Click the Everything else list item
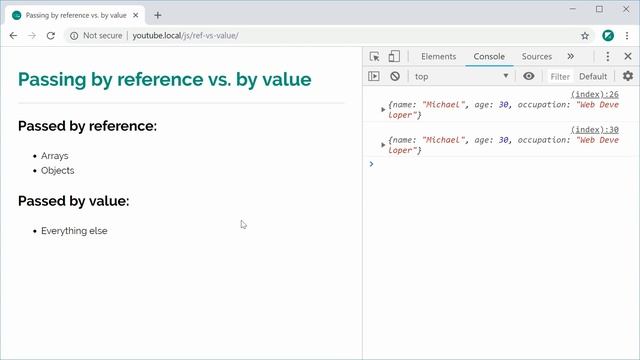Screen dimensions: 640x360 74,231
